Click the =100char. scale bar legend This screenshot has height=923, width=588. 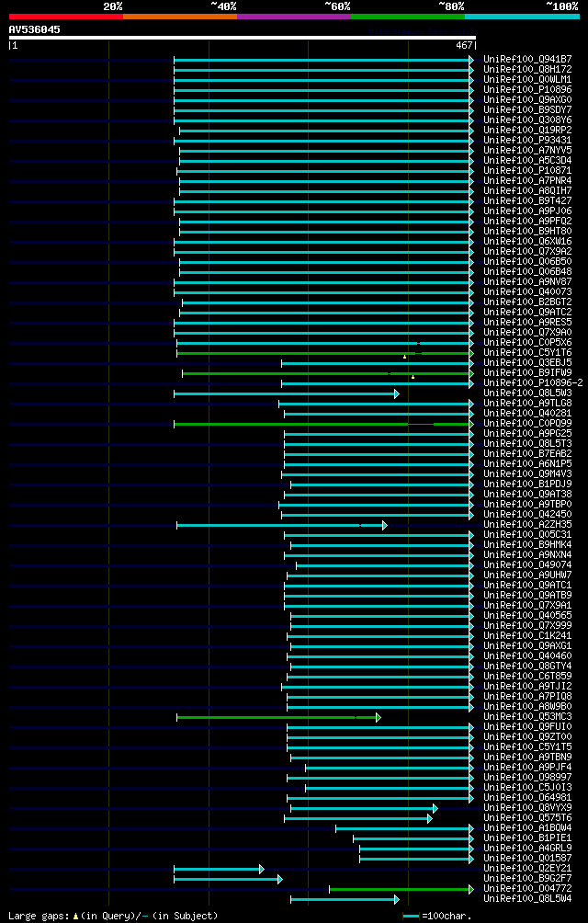pyautogui.click(x=437, y=916)
